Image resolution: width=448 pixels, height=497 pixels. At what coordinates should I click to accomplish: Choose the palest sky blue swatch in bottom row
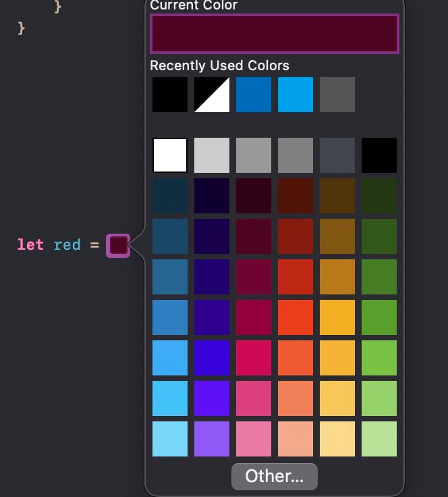coord(170,439)
